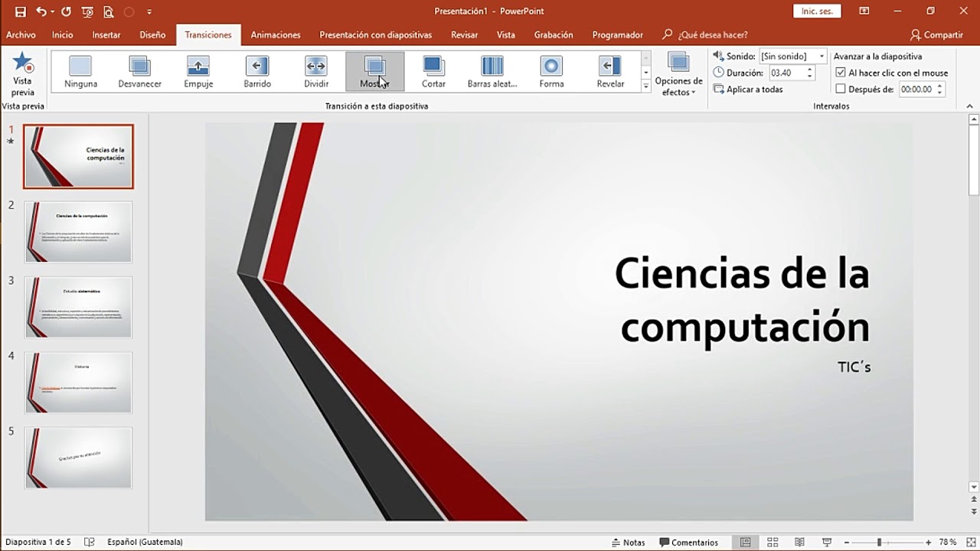The width and height of the screenshot is (980, 551).
Task: Apply the Empuje transition
Action: coord(198,71)
